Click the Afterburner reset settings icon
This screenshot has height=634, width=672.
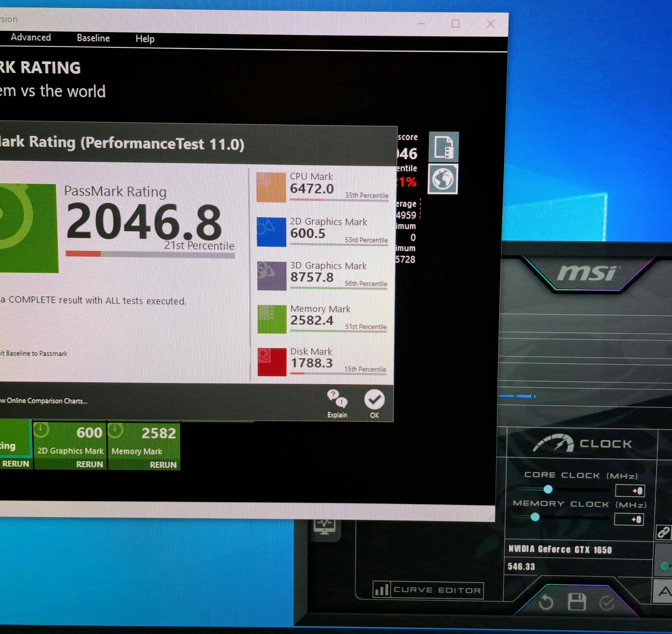[x=546, y=603]
